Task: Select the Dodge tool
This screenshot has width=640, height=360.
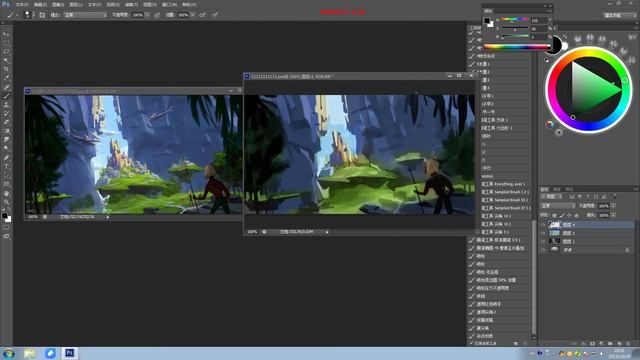Action: pos(6,148)
